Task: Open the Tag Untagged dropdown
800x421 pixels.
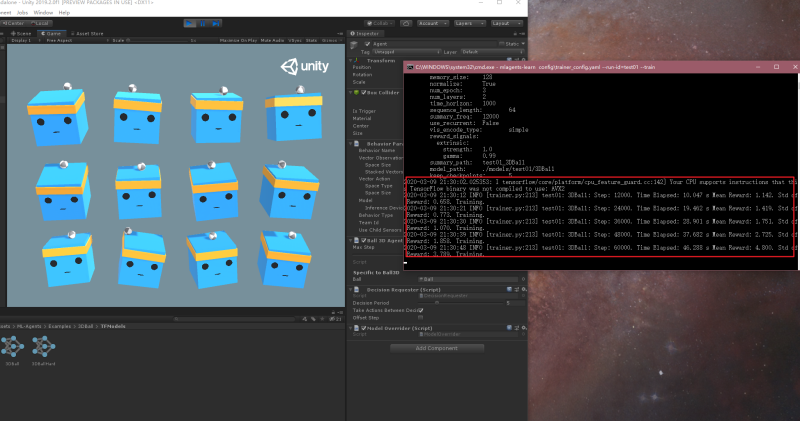Action: tap(406, 52)
